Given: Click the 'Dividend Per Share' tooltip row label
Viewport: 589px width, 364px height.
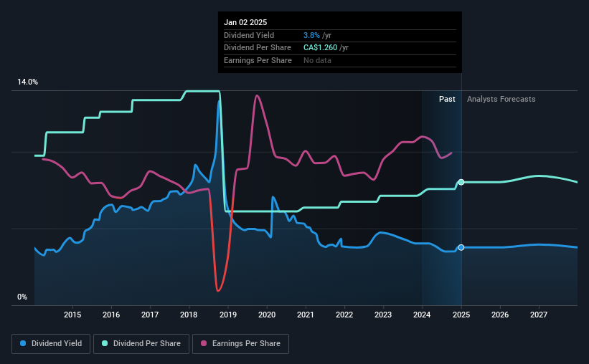Looking at the screenshot, I should [258, 48].
